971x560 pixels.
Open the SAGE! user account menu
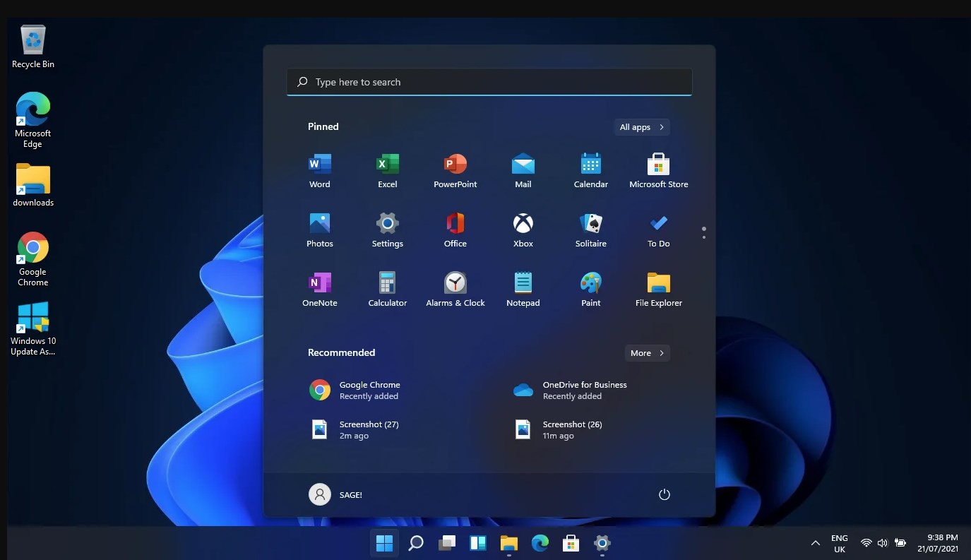pyautogui.click(x=336, y=494)
